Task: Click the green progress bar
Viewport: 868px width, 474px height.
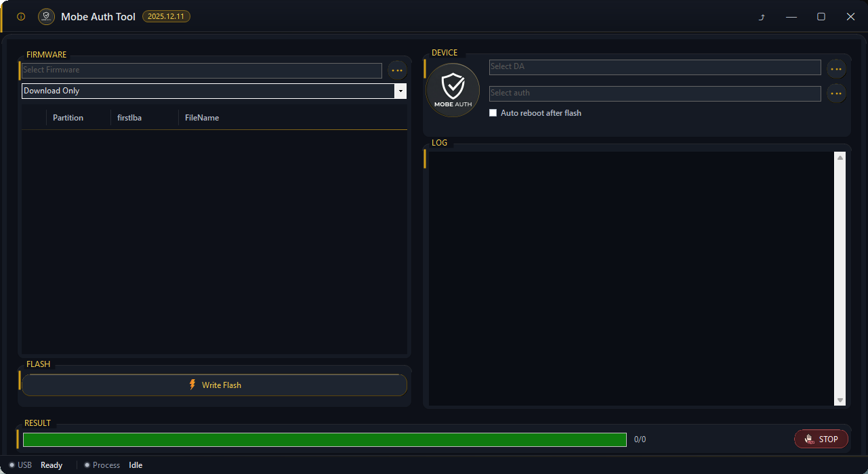Action: click(325, 439)
